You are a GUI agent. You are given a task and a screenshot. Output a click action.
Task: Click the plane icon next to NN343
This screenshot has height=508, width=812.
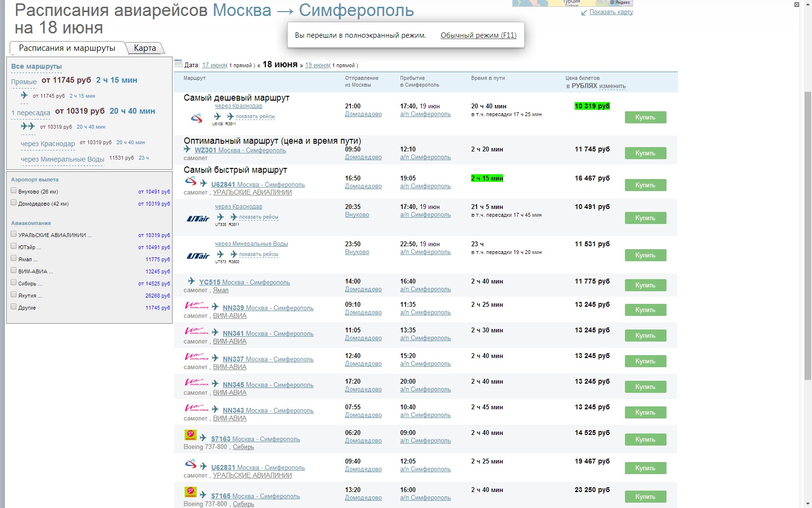coord(215,409)
